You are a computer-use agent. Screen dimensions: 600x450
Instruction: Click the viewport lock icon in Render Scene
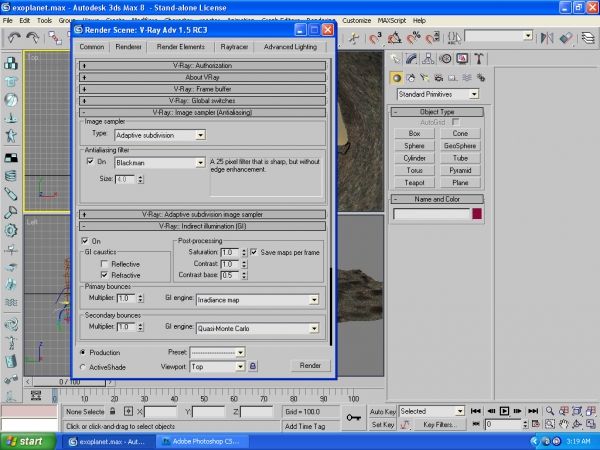click(253, 366)
